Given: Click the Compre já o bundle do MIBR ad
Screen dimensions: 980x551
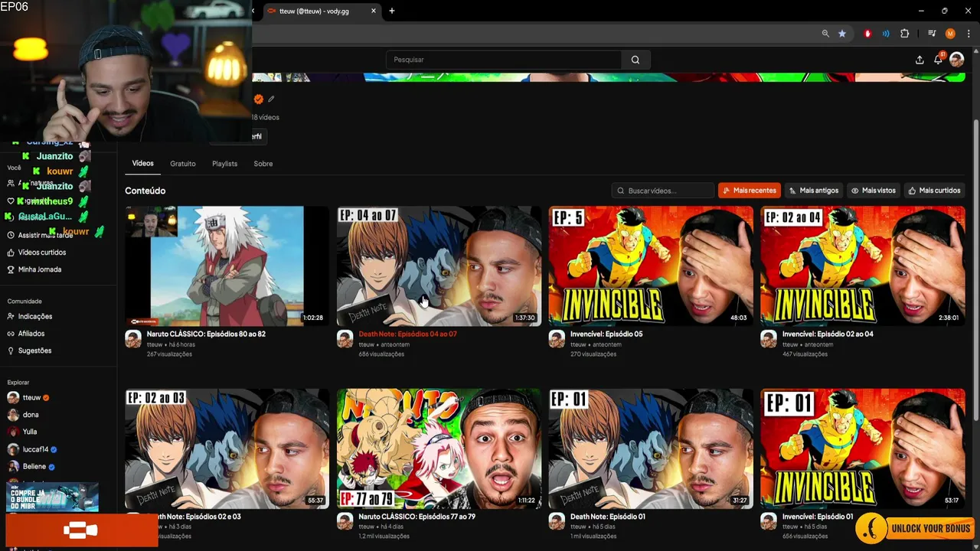Looking at the screenshot, I should point(52,497).
